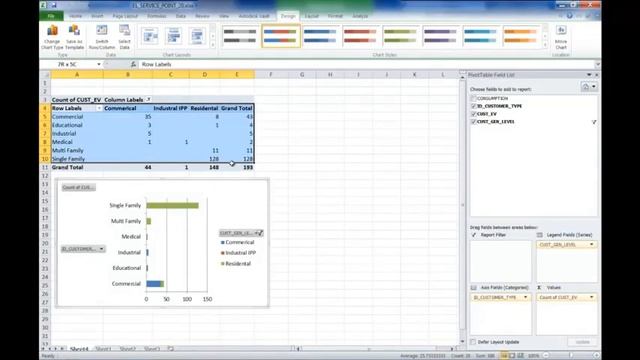Screen dimensions: 640x360
Task: Select Page Layout view icon in status bar
Action: click(x=512, y=356)
